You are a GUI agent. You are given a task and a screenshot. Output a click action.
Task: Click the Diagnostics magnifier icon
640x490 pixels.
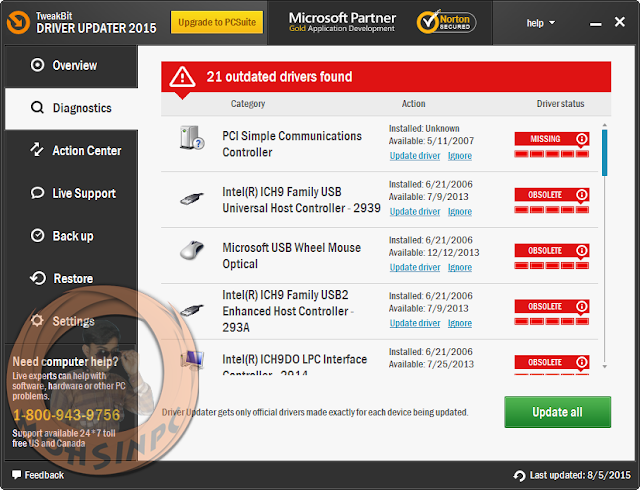pyautogui.click(x=37, y=107)
